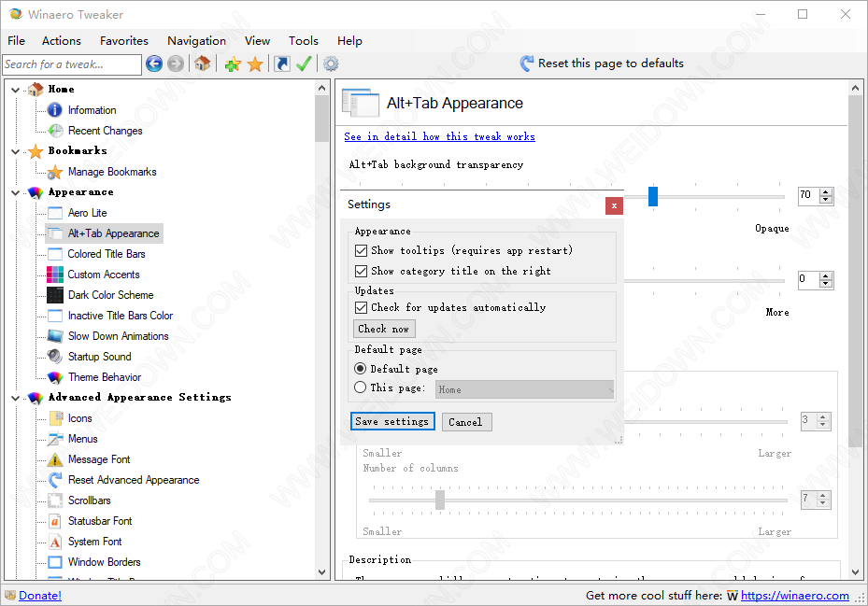Click the Statusbar Font icon
Image resolution: width=868 pixels, height=606 pixels.
[55, 521]
